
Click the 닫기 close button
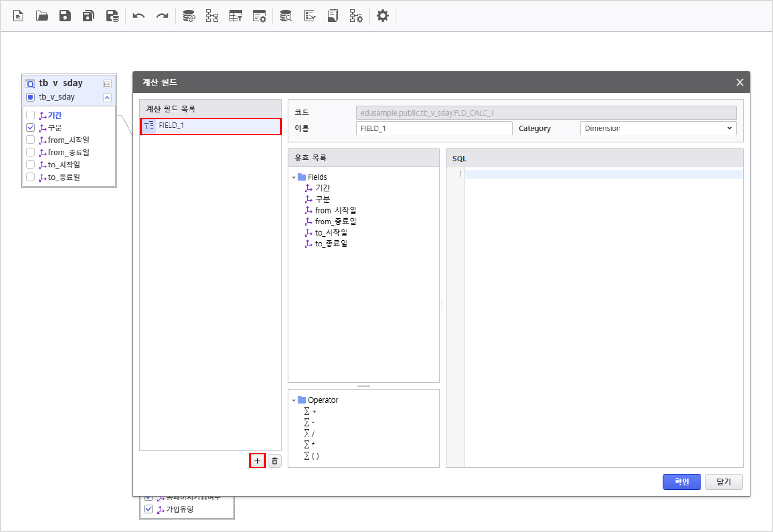click(724, 482)
